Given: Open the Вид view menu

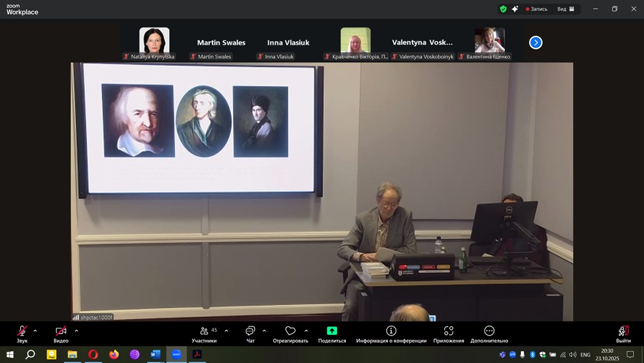Looking at the screenshot, I should tap(565, 9).
